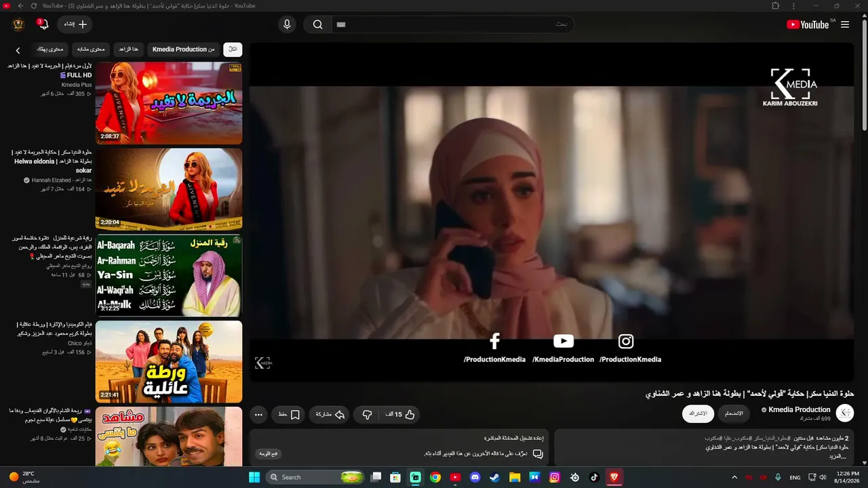
Task: Dislike the video with thumbs-down
Action: pos(367,415)
